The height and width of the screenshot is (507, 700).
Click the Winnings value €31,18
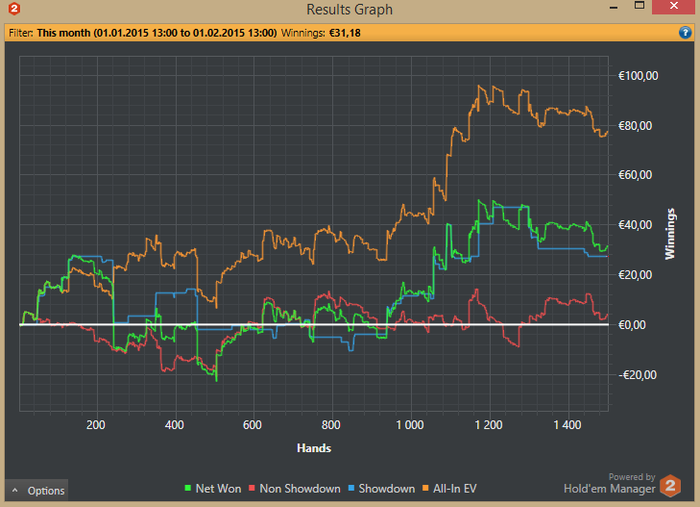tap(345, 33)
